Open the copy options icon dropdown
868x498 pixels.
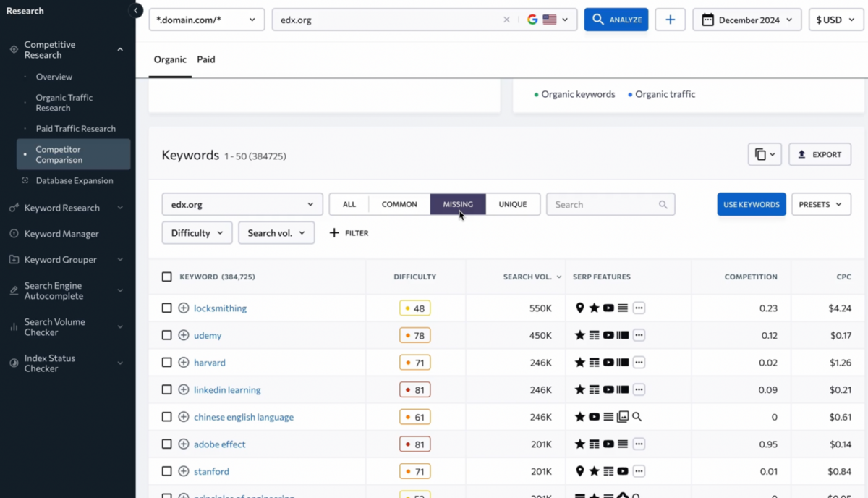[x=765, y=154]
